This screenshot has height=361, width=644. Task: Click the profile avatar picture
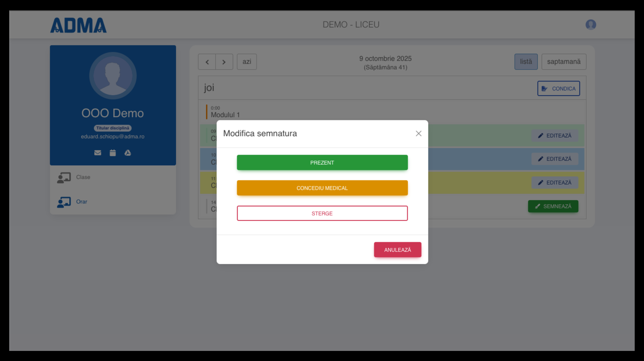tap(113, 76)
